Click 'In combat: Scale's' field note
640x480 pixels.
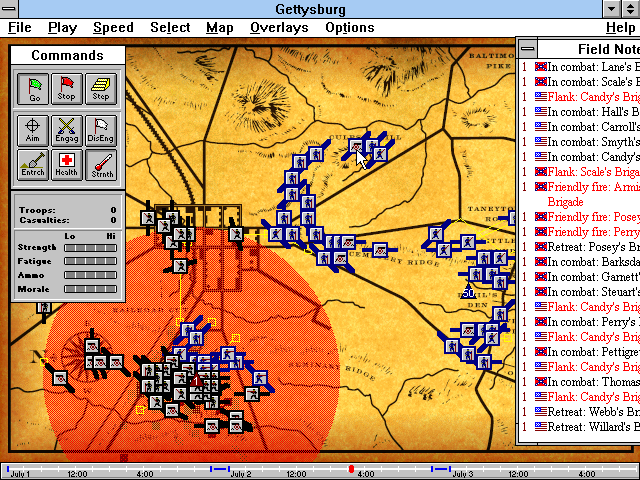(580, 82)
